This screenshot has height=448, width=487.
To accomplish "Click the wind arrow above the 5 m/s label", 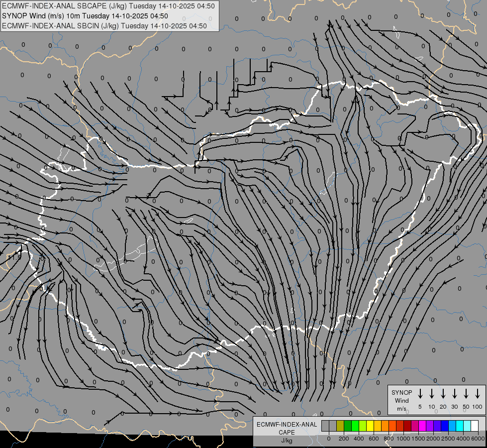I will 420,394.
